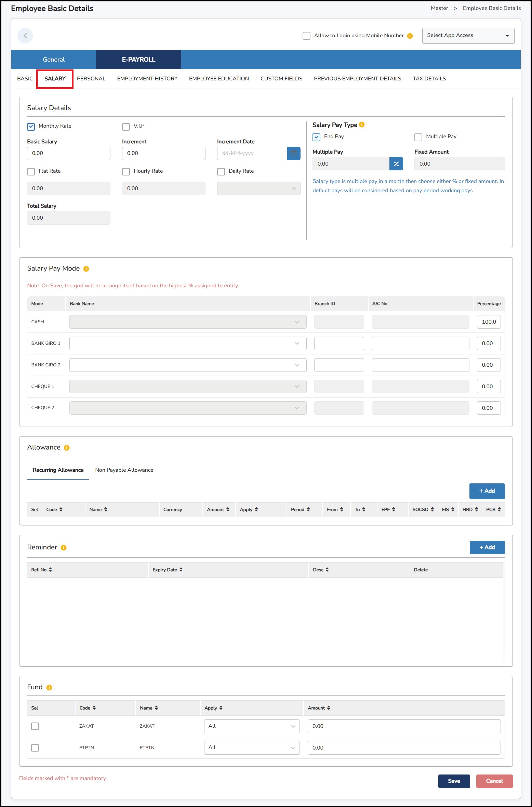Open the Increment Date calendar picker
532x807 pixels.
pyautogui.click(x=293, y=153)
